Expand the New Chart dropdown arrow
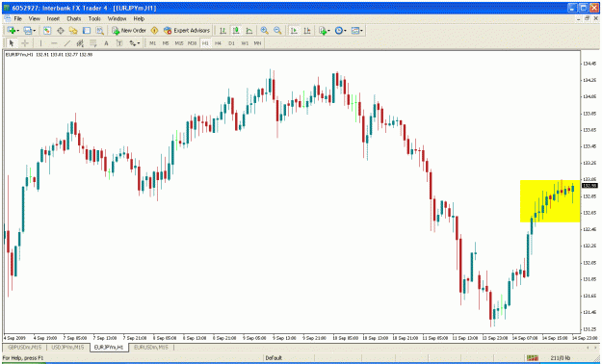The height and width of the screenshot is (364, 602). [x=17, y=31]
